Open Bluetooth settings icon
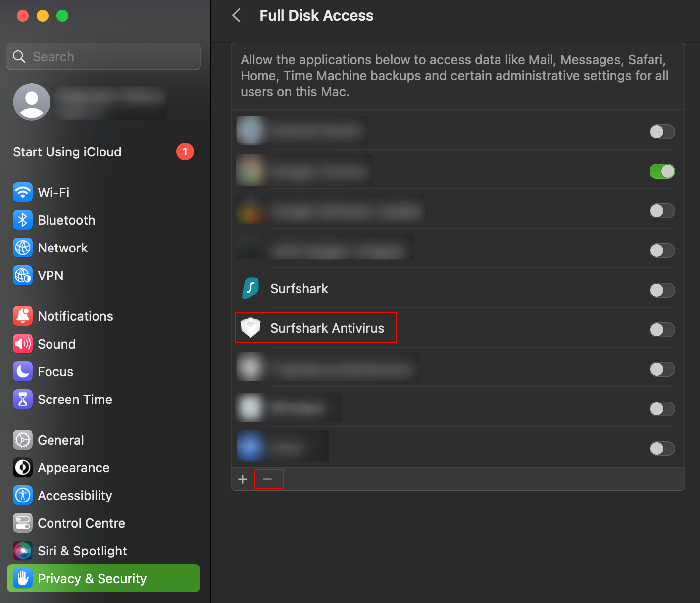 pyautogui.click(x=23, y=220)
